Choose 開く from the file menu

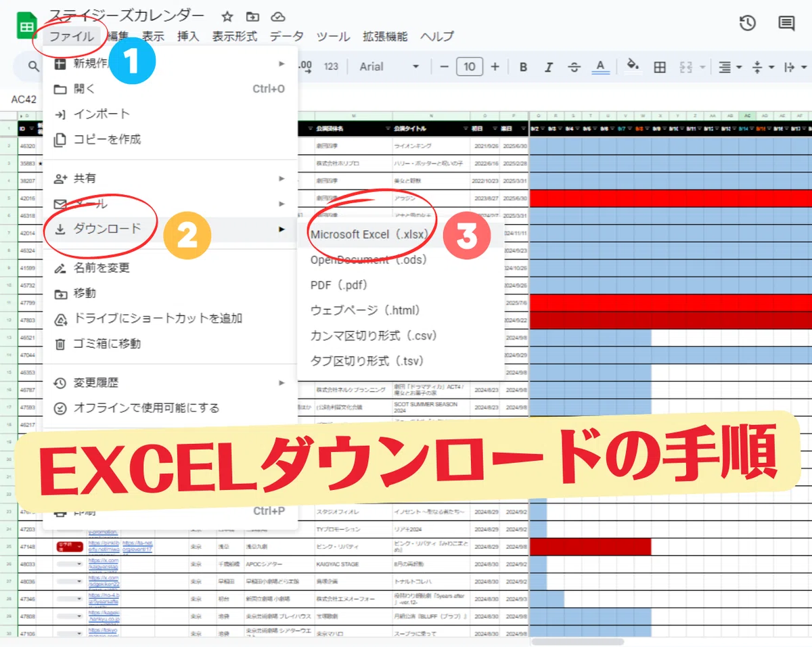pyautogui.click(x=170, y=89)
